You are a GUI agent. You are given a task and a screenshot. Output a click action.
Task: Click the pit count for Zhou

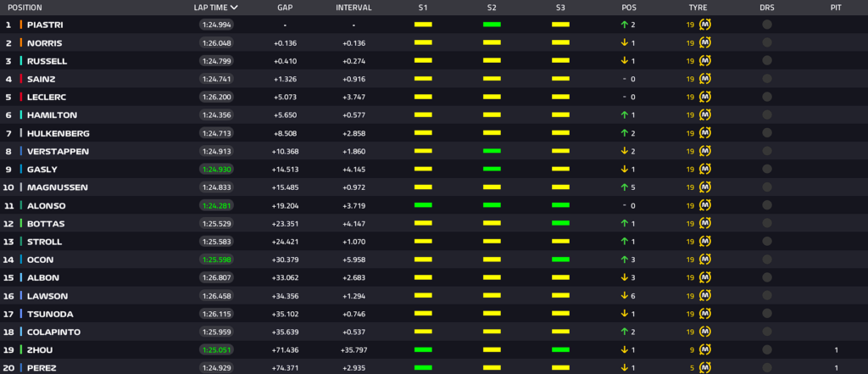tap(836, 349)
